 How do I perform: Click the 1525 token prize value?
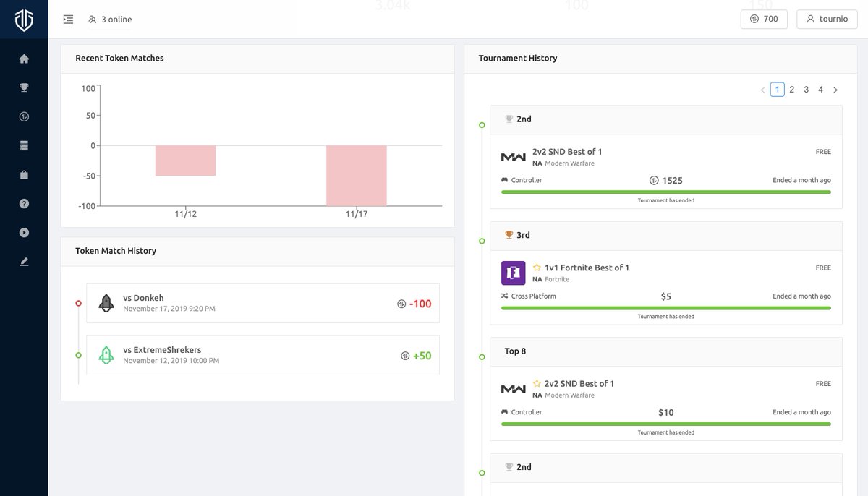point(672,181)
